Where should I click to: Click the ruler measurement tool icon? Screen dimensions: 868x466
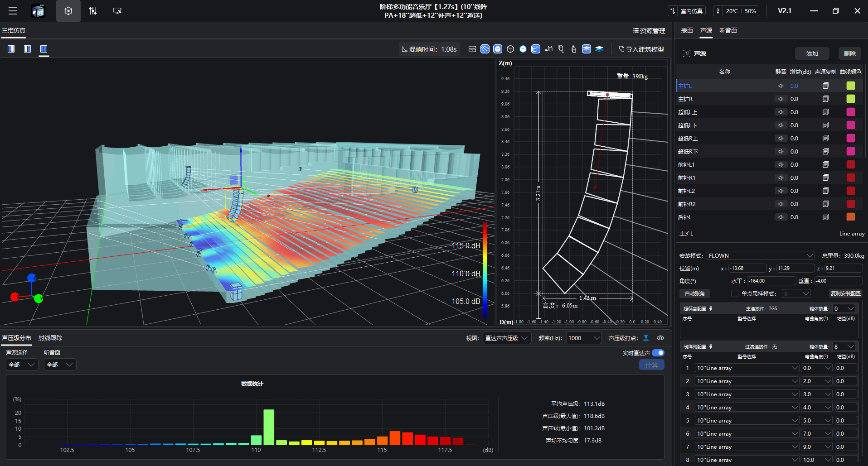[x=472, y=49]
